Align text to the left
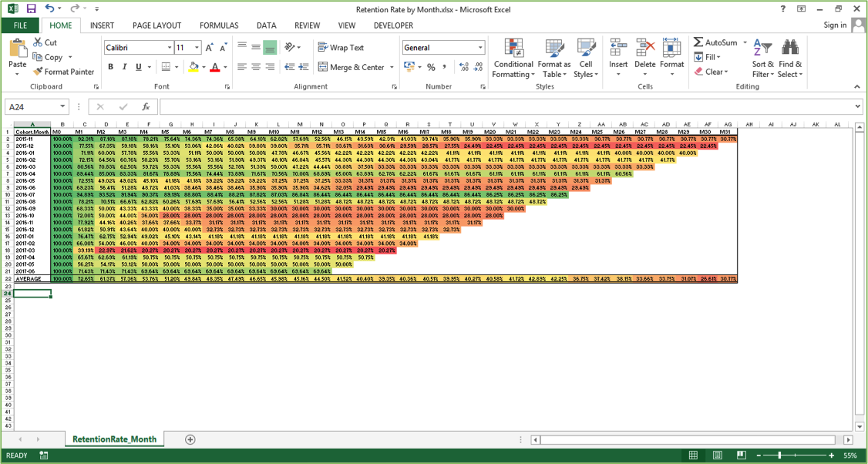 242,67
